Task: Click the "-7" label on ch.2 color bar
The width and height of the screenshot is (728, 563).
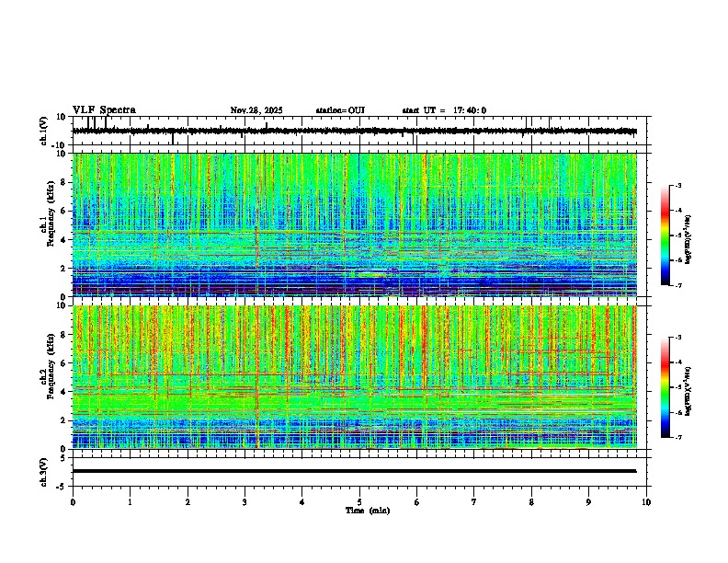Action: tap(678, 437)
